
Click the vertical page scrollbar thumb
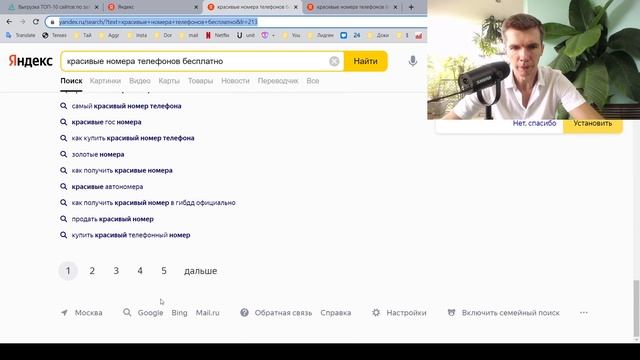pos(636,308)
